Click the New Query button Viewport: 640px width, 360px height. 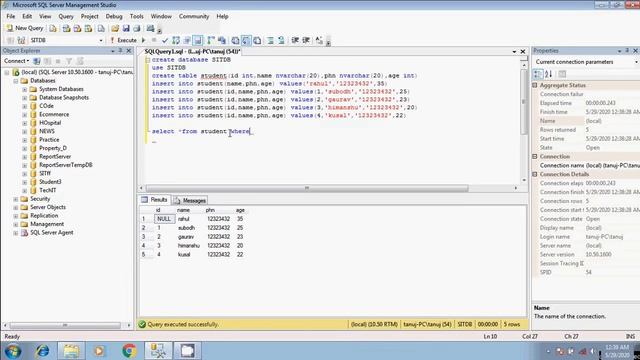pos(25,28)
